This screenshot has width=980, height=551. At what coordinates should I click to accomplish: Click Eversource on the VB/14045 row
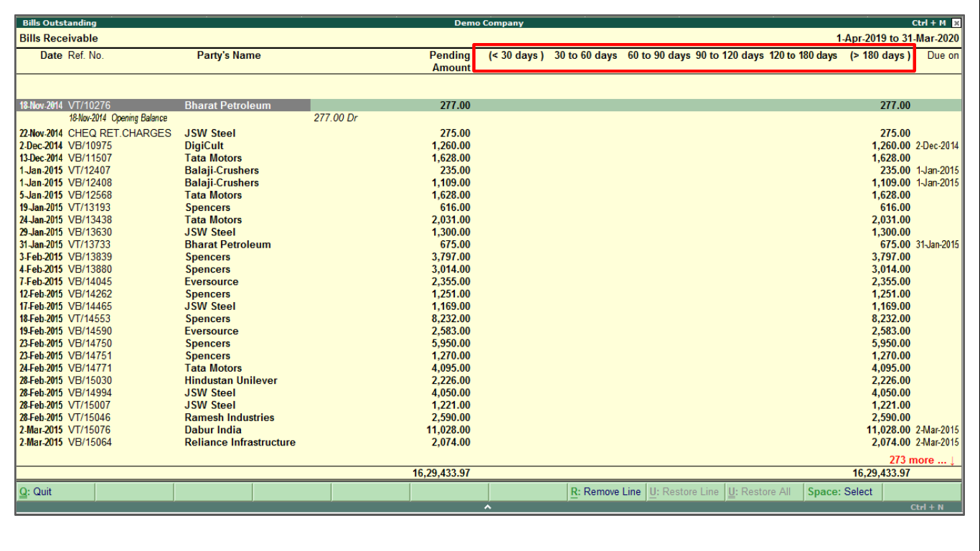tap(211, 282)
